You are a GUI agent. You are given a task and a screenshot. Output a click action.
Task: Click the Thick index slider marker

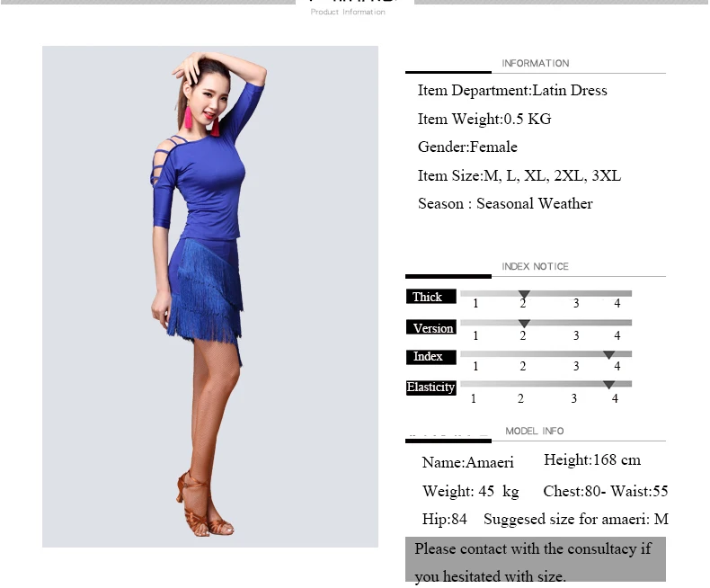point(524,295)
